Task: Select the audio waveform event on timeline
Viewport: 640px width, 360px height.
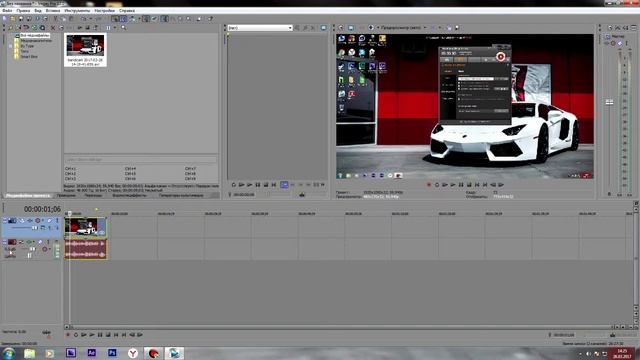Action: click(86, 249)
